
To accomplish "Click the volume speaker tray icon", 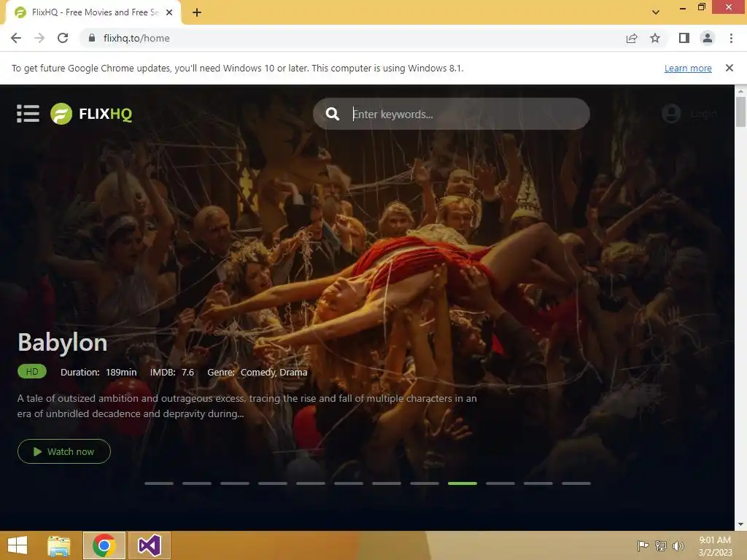I will [678, 545].
